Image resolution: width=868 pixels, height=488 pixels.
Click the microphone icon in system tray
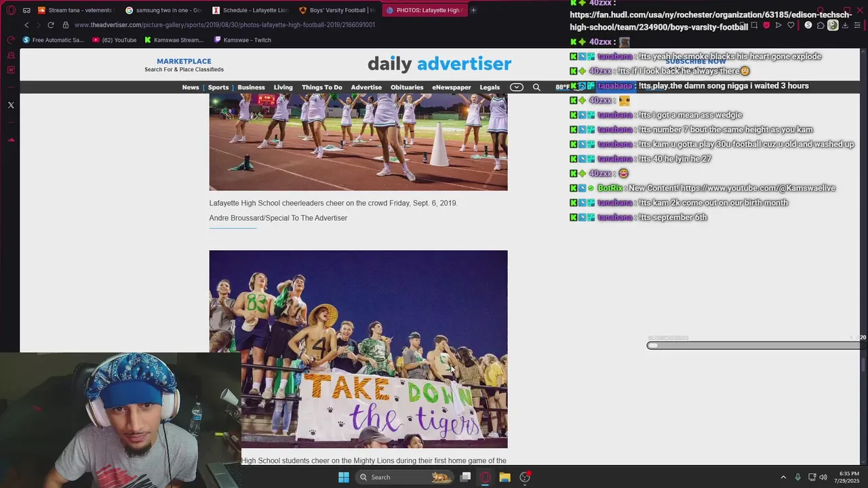(797, 477)
